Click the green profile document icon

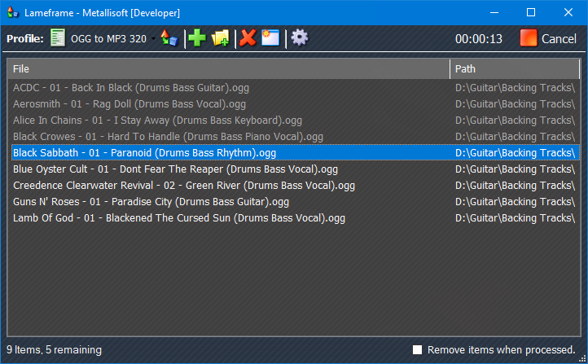(x=58, y=38)
